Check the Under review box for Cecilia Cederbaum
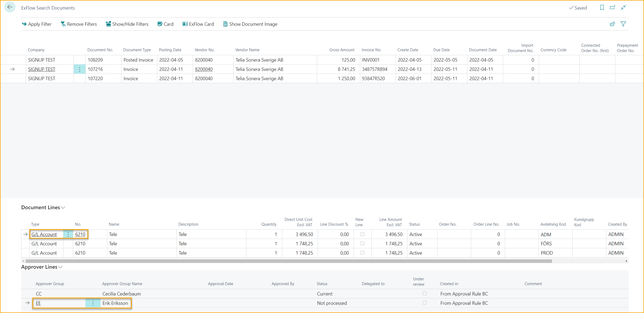The width and height of the screenshot is (644, 313). [425, 293]
